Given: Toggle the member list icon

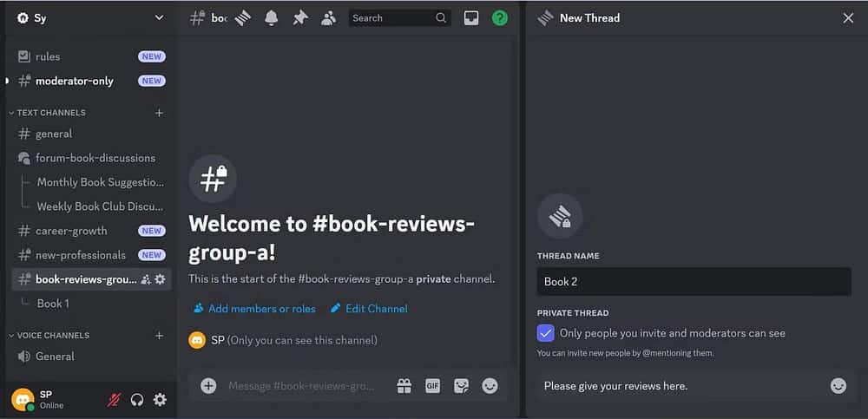Looking at the screenshot, I should 329,18.
